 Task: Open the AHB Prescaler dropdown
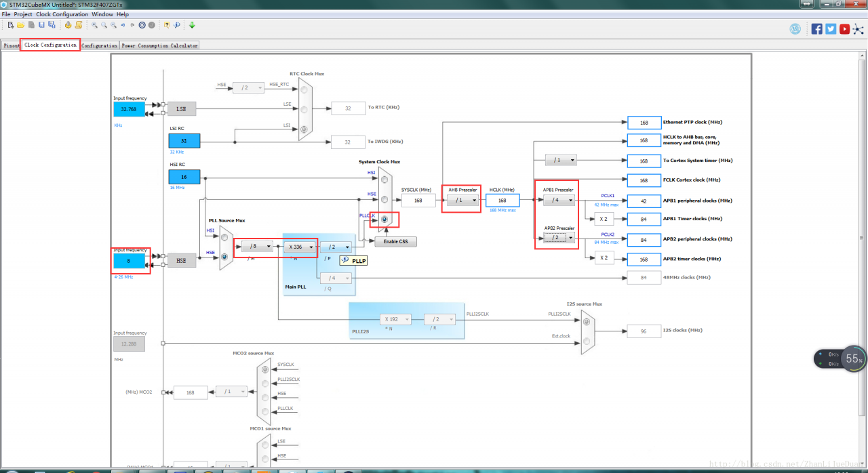[x=462, y=200]
